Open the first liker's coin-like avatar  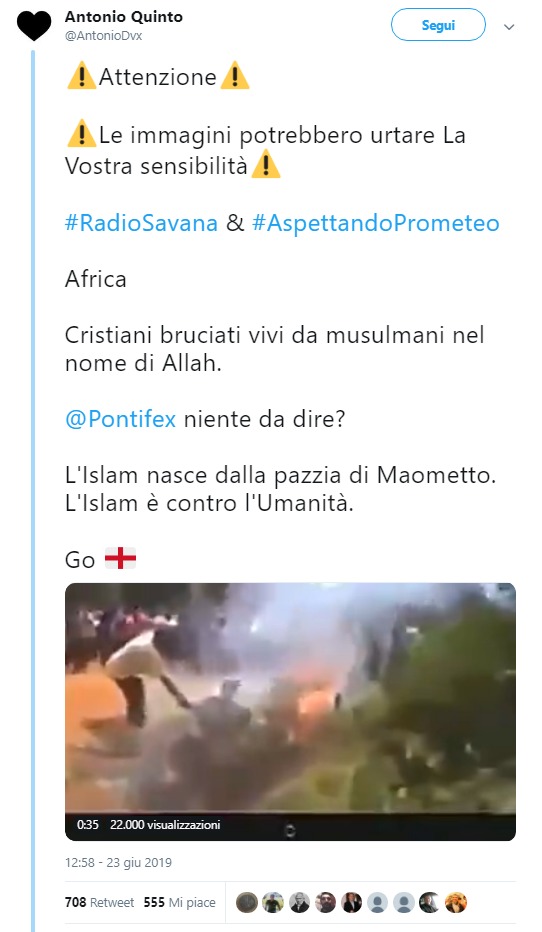point(247,902)
